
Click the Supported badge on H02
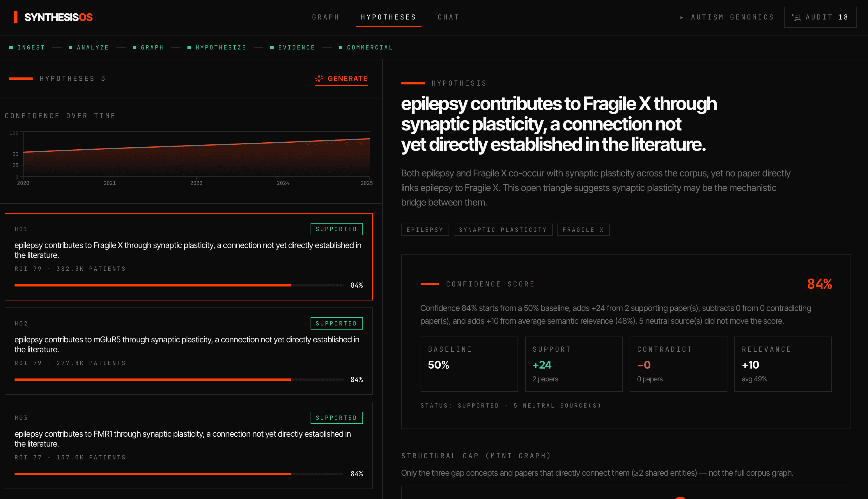click(336, 323)
